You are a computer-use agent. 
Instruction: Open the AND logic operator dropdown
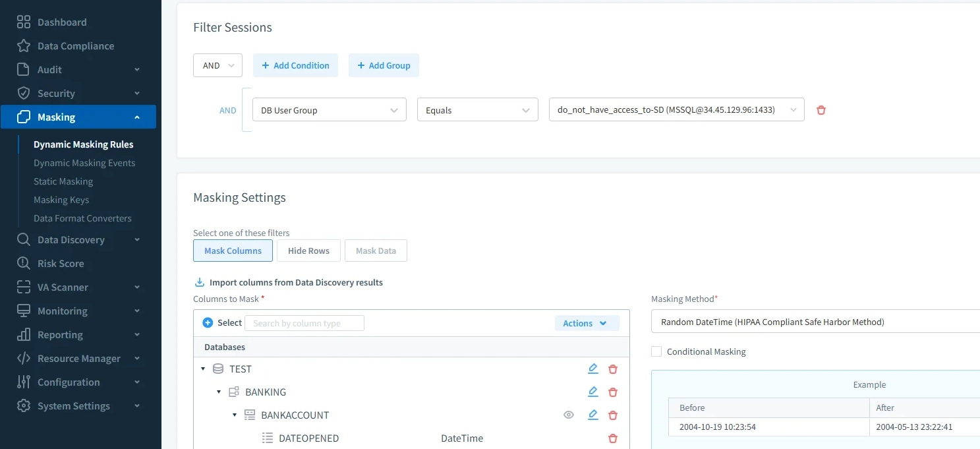[x=217, y=65]
